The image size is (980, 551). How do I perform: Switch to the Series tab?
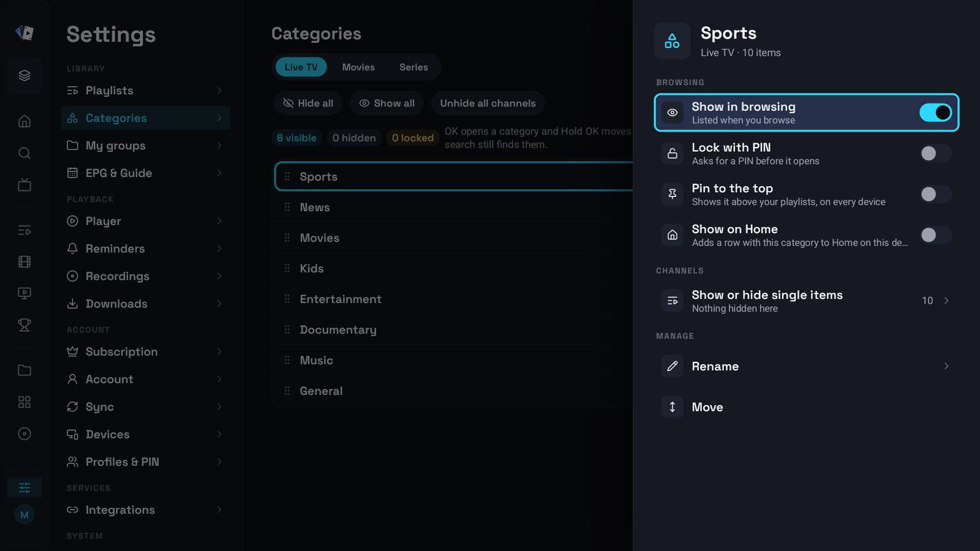pyautogui.click(x=413, y=67)
